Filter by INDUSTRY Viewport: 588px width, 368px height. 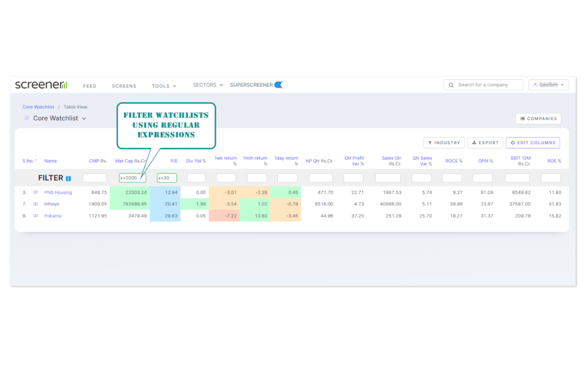click(x=444, y=143)
